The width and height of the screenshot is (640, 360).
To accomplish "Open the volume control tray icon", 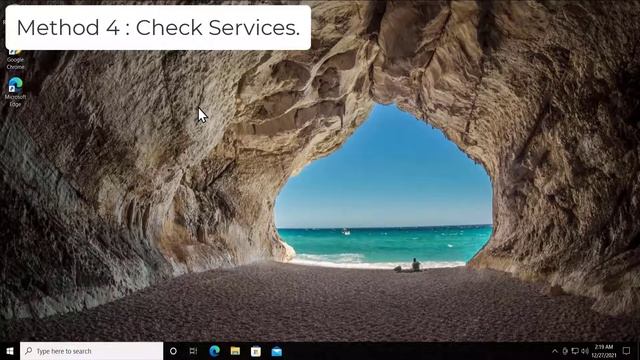I will coord(585,351).
